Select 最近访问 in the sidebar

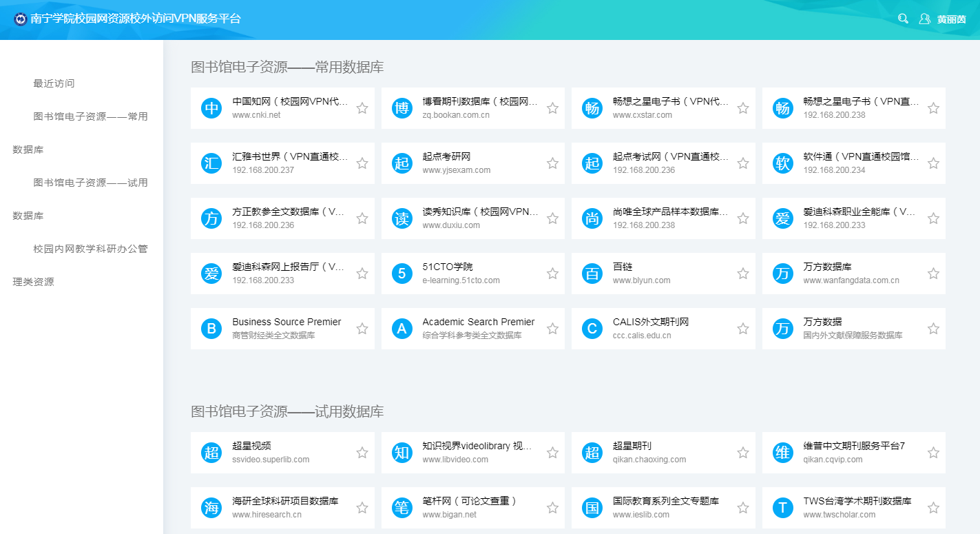[54, 83]
